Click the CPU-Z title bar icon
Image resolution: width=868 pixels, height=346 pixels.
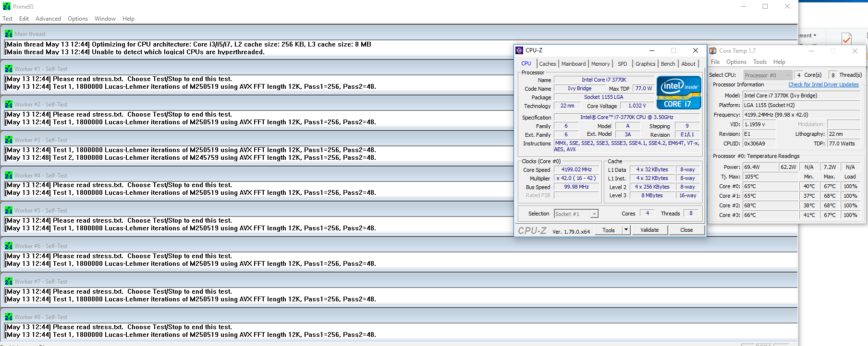(519, 50)
